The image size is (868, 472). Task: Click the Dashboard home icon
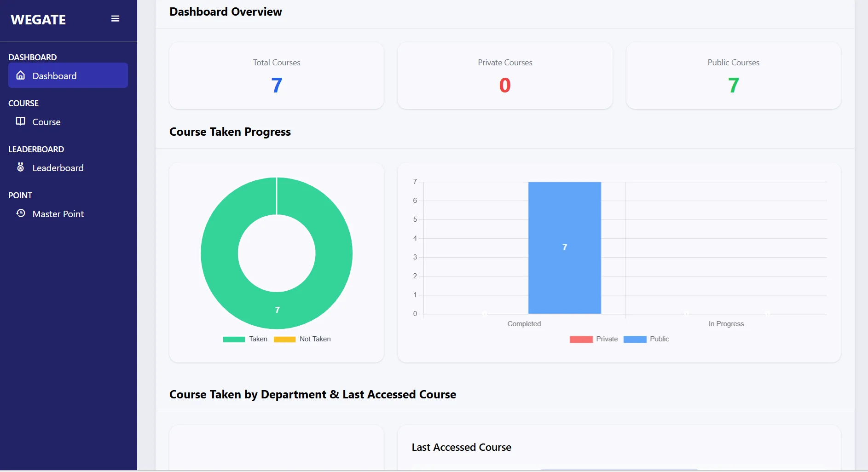coord(21,75)
